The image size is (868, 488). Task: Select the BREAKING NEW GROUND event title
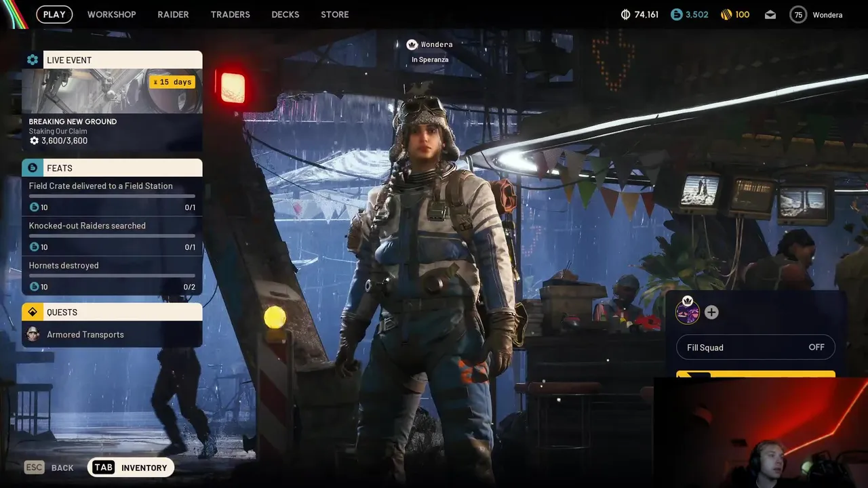coord(73,121)
